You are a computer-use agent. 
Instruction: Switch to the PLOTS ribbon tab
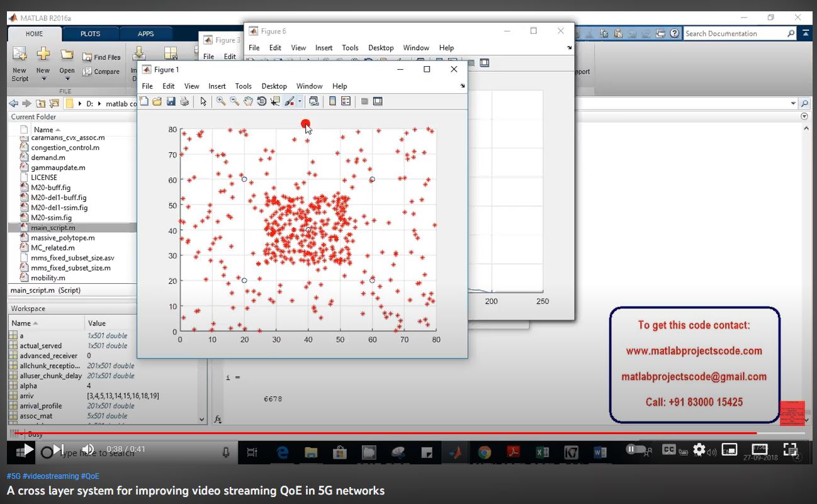click(91, 34)
